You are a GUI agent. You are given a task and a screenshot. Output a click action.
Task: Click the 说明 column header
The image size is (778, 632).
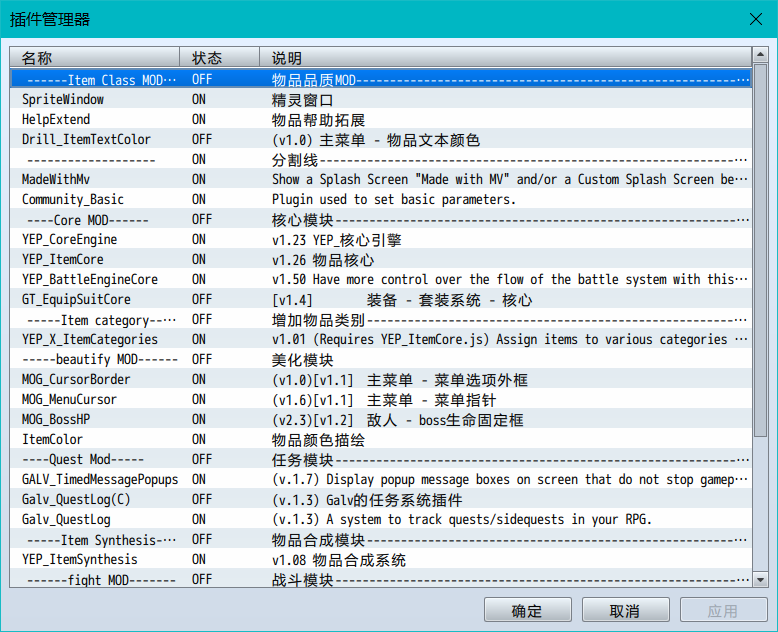505,58
